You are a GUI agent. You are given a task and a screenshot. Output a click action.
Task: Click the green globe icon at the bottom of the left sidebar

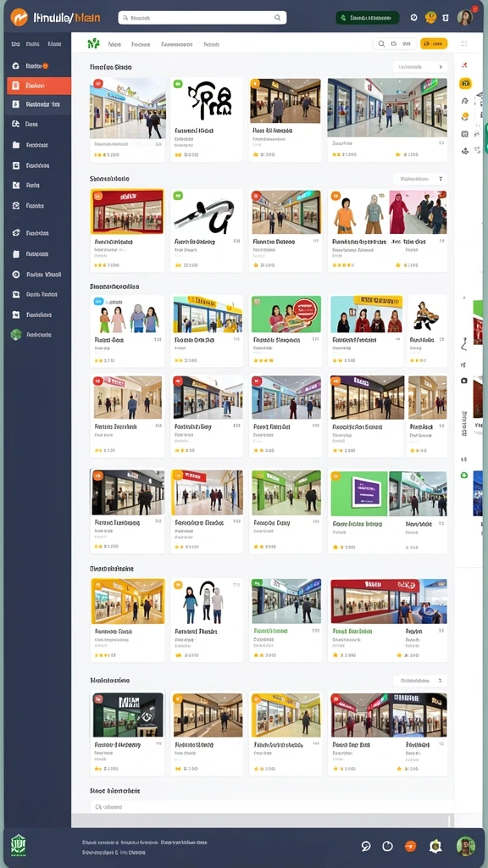(x=16, y=334)
